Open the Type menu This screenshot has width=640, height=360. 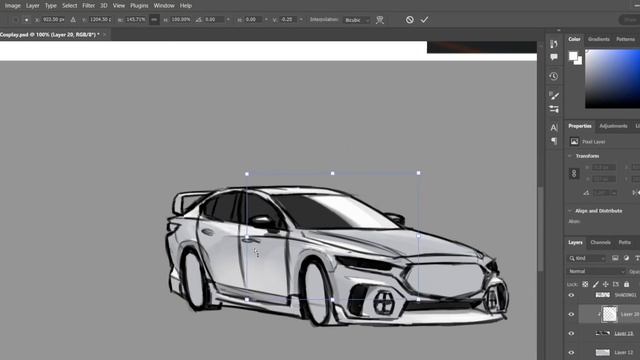coord(51,6)
